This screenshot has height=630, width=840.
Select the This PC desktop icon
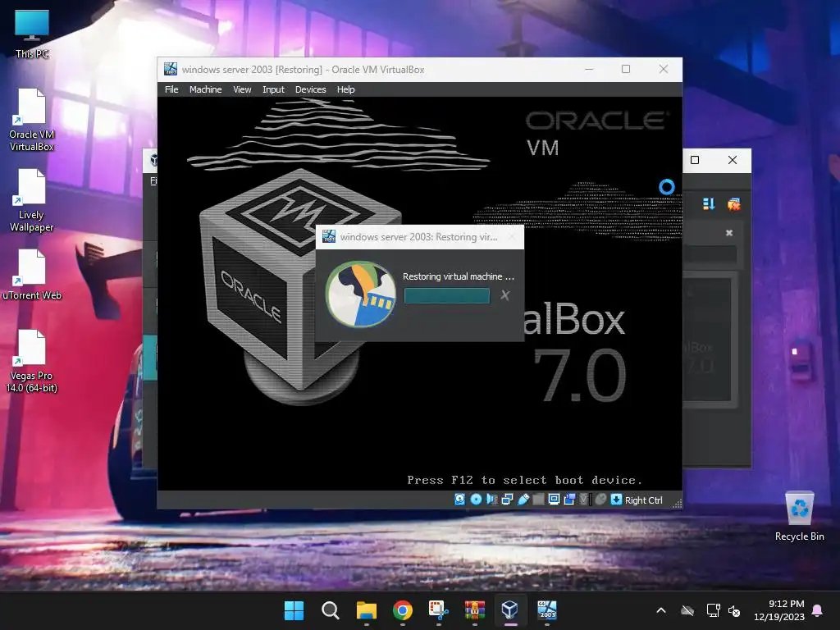click(x=32, y=34)
